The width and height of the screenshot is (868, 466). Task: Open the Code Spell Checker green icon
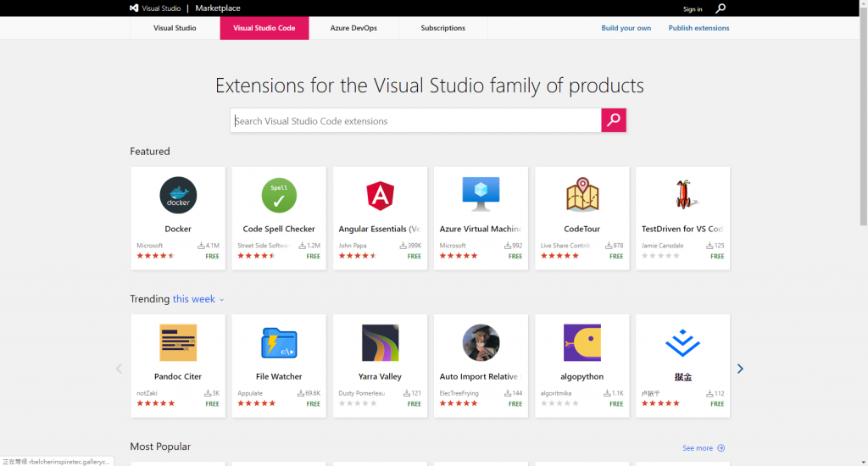click(x=279, y=196)
